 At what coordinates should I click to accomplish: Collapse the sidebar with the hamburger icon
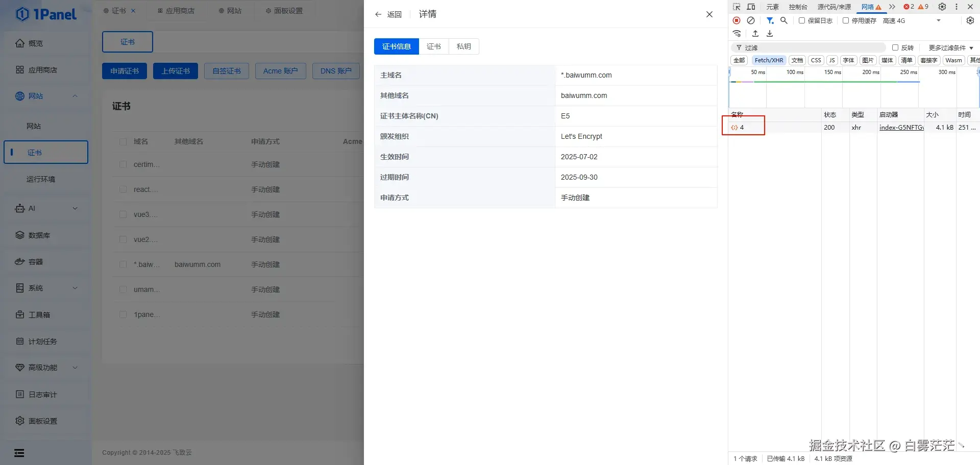coord(19,453)
